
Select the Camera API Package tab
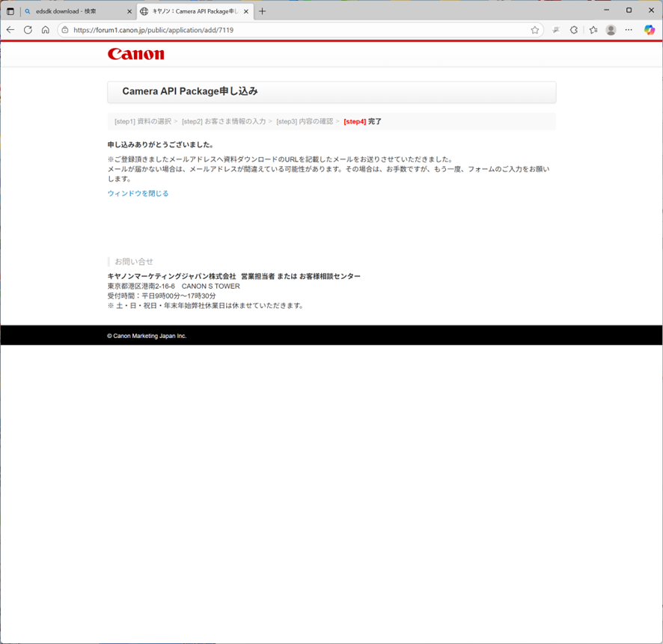point(191,11)
